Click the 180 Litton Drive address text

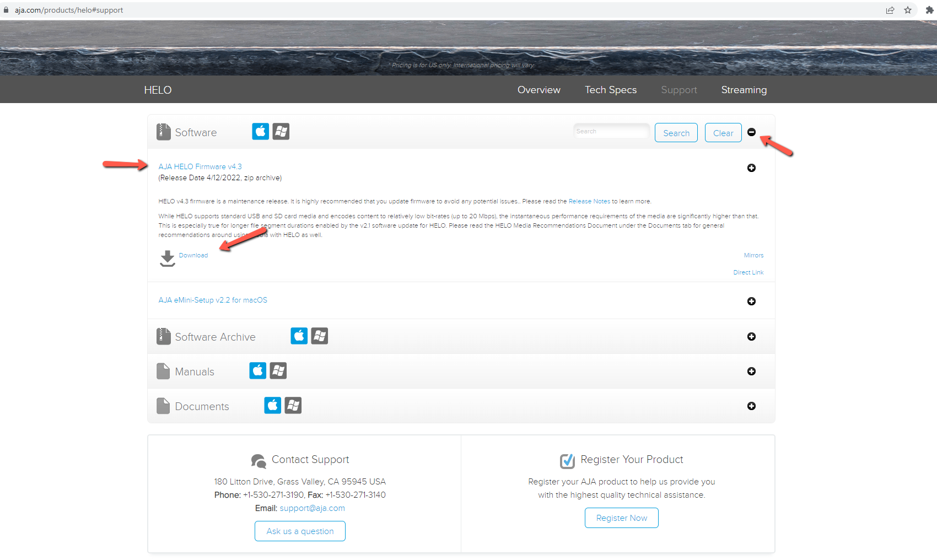click(300, 482)
